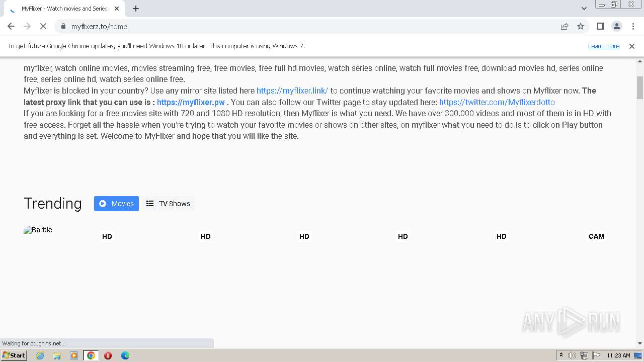Switch Trending to Movies
Image resolution: width=644 pixels, height=362 pixels.
coord(116,204)
